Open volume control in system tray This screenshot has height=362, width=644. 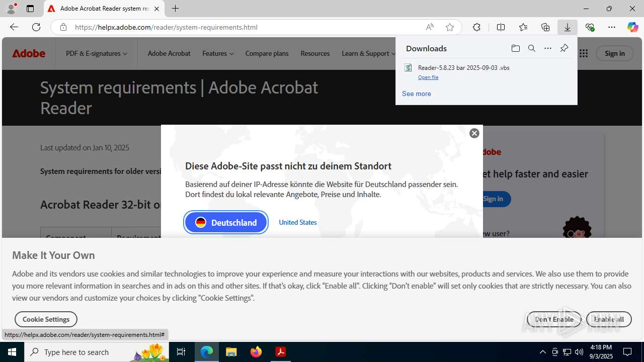tap(579, 352)
